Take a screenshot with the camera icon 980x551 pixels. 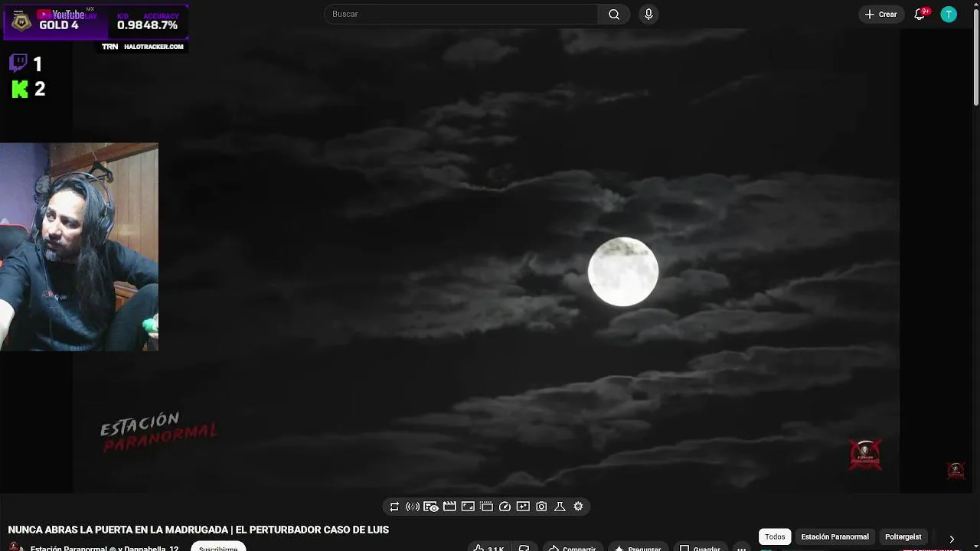click(x=541, y=507)
